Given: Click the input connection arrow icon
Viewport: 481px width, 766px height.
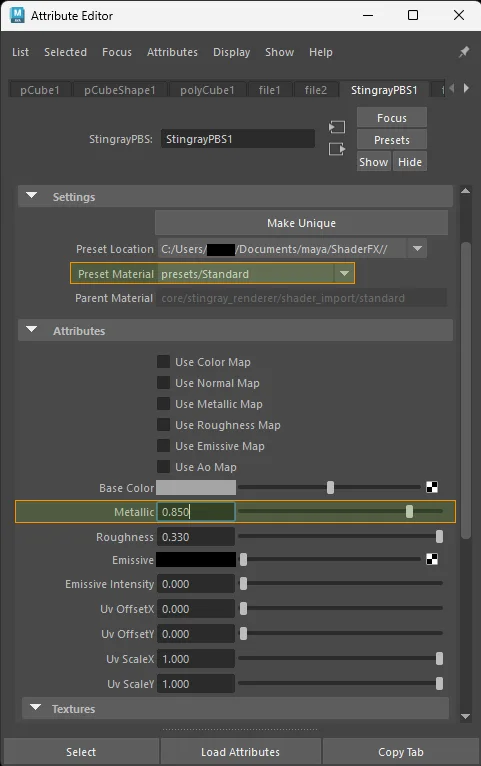Looking at the screenshot, I should [337, 127].
